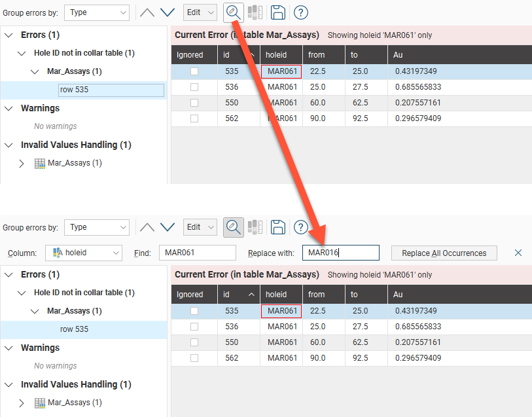Click the columns icon in the lower toolbar
532x417 pixels.
[255, 227]
